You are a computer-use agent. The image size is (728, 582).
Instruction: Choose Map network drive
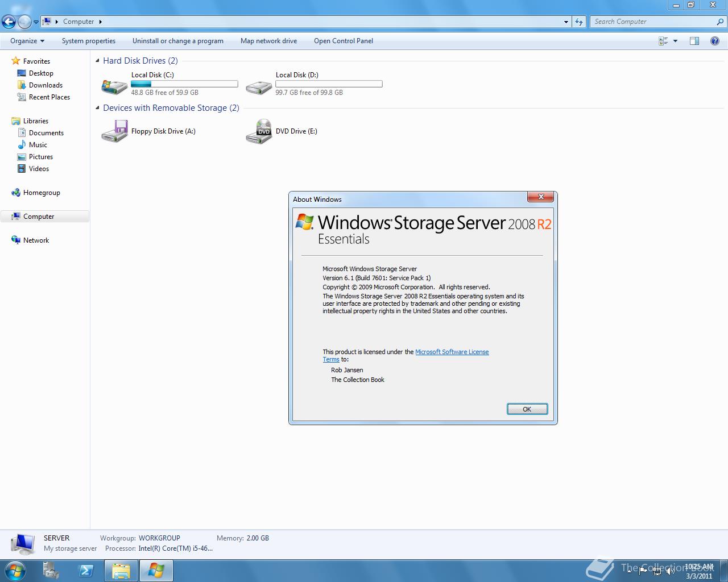268,41
